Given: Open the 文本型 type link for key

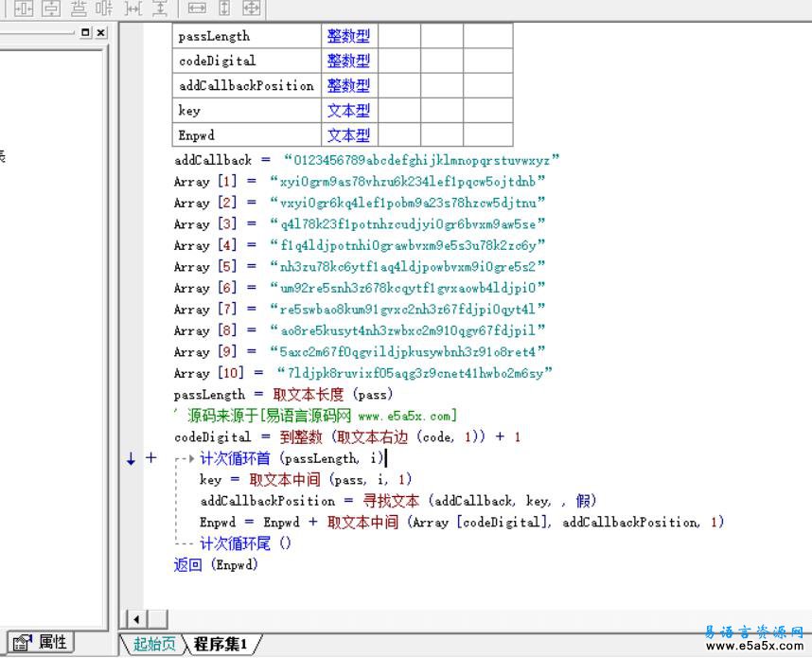Looking at the screenshot, I should [348, 111].
